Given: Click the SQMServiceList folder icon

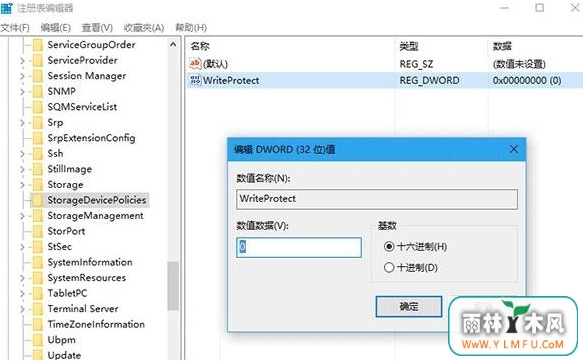Looking at the screenshot, I should [x=38, y=107].
